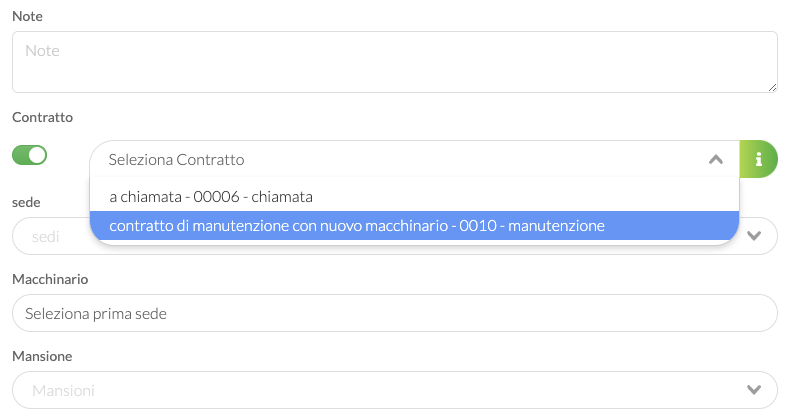Expand the Mansioni dropdown list
The width and height of the screenshot is (792, 418).
pyautogui.click(x=394, y=390)
